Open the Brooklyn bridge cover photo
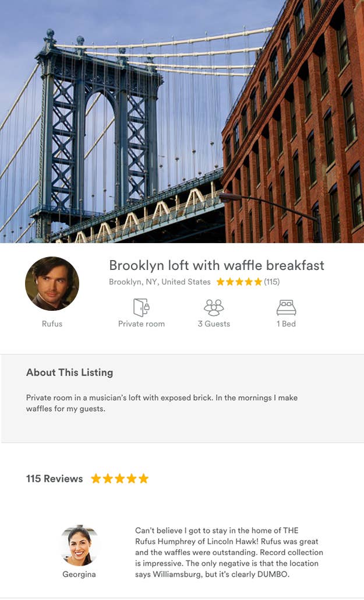 tap(182, 121)
